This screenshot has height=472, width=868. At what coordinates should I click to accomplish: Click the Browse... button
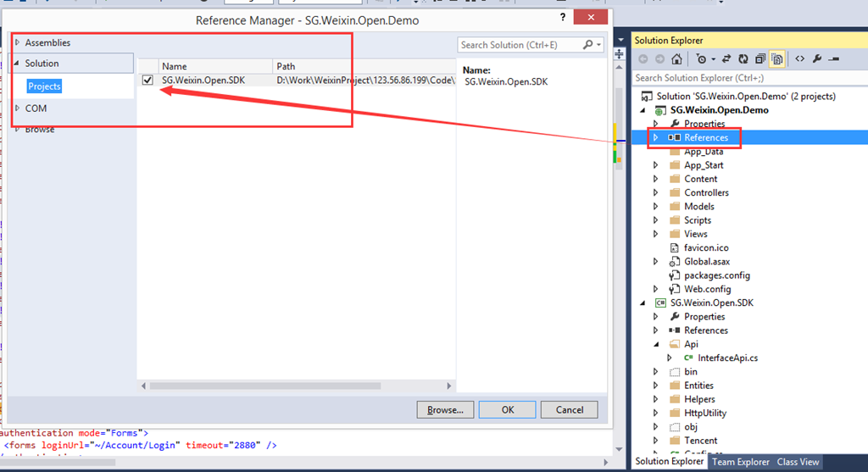tap(445, 410)
